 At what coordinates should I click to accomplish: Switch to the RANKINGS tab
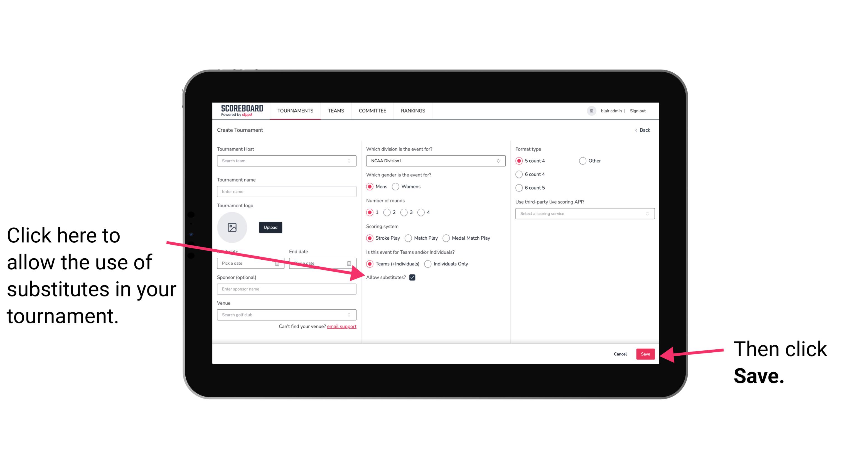(413, 110)
